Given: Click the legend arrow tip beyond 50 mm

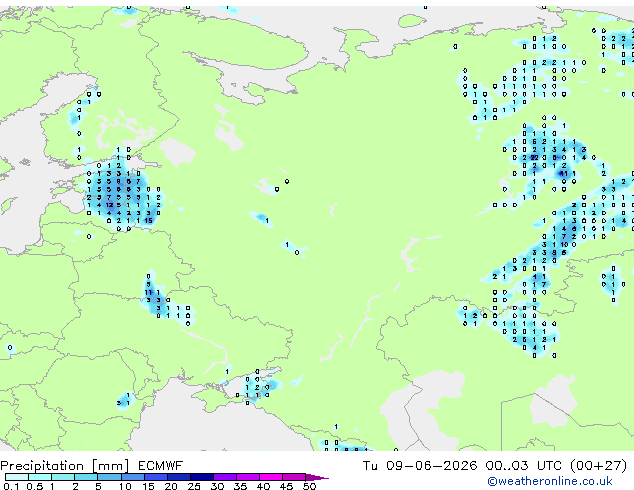Looking at the screenshot, I should (318, 477).
